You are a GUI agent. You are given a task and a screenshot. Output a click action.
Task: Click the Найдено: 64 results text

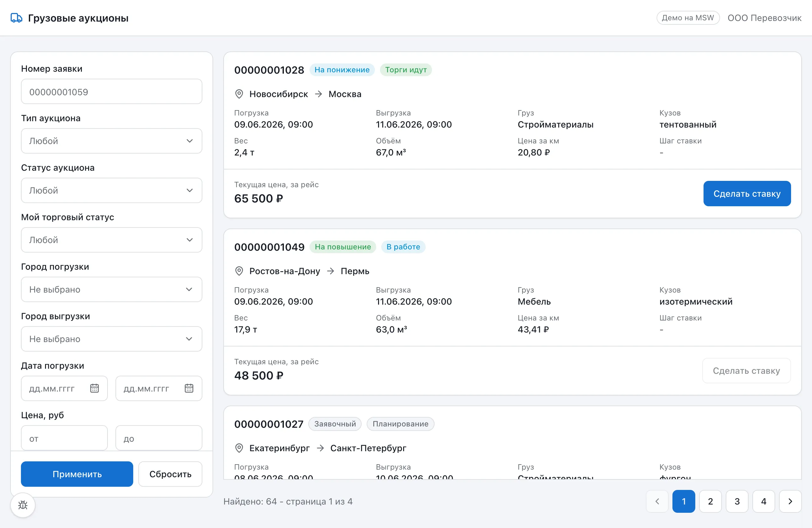click(x=288, y=501)
